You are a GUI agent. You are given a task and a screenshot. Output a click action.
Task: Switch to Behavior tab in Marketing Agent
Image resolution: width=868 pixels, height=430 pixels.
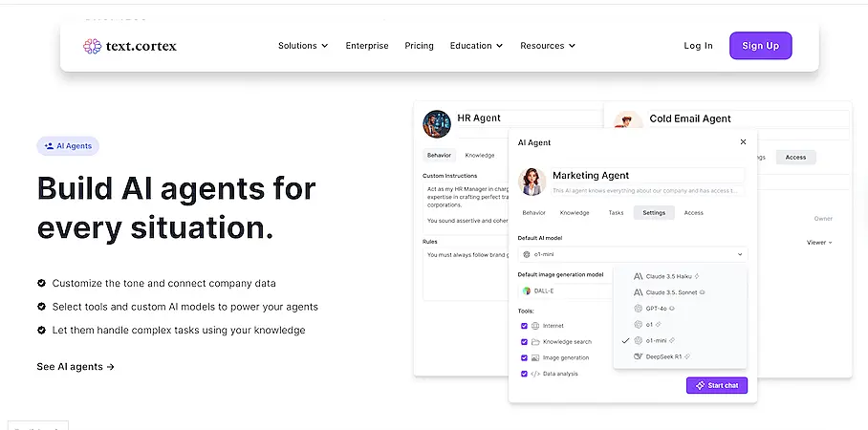(533, 212)
